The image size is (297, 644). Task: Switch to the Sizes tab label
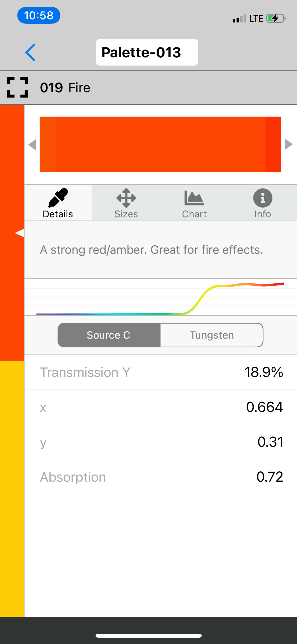point(126,214)
